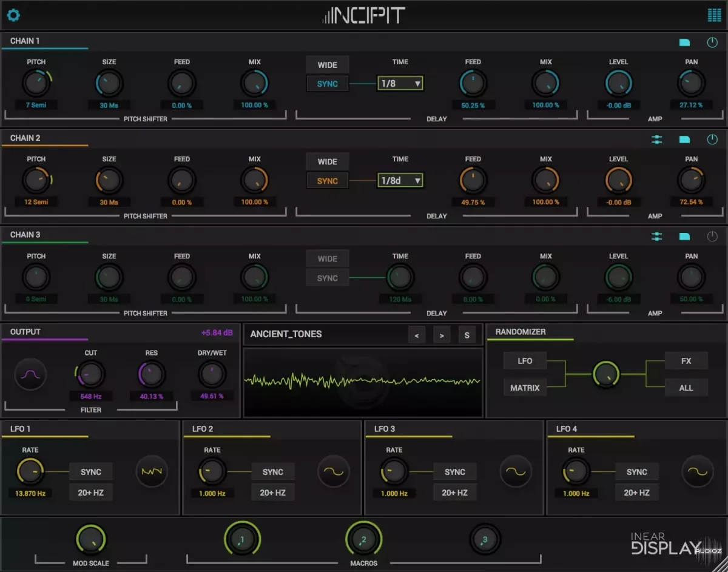The height and width of the screenshot is (572, 728).
Task: Click the randomizer MATRIX button
Action: 525,388
